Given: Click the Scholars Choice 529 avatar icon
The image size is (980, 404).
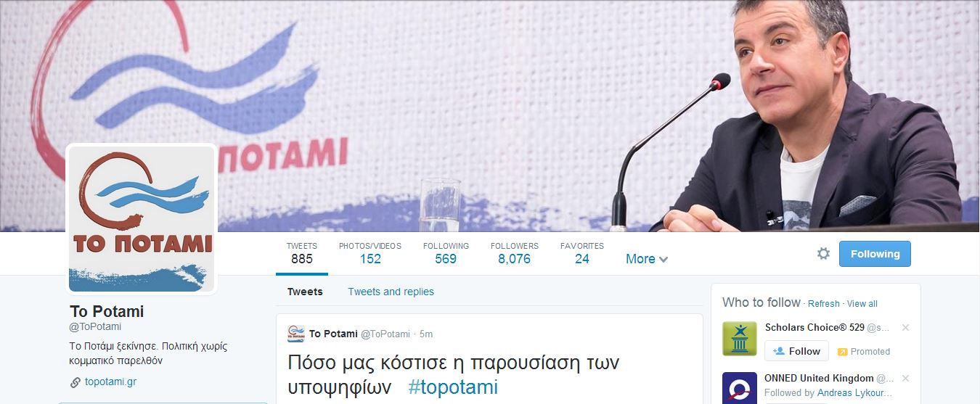Looking at the screenshot, I should pos(740,339).
